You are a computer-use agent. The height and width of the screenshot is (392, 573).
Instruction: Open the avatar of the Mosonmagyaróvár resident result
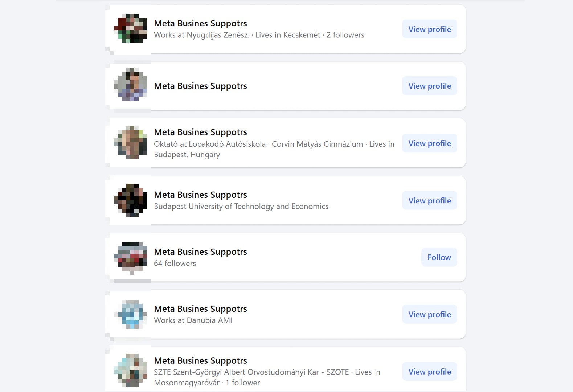(x=131, y=370)
